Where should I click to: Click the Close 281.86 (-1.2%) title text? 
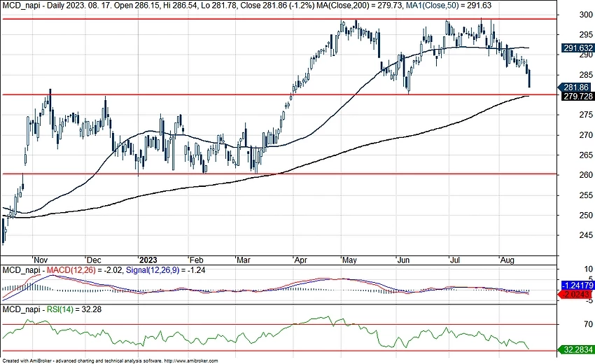(277, 6)
